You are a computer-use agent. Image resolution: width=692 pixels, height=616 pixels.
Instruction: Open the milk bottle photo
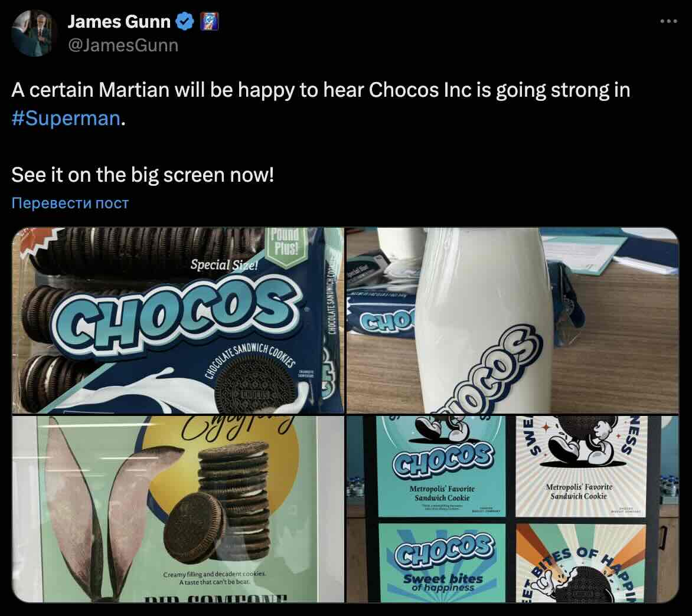(513, 320)
